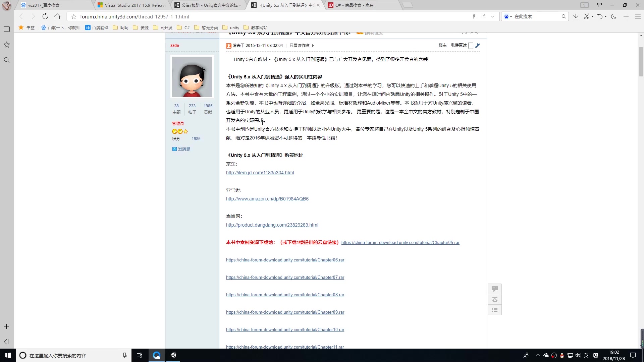Open the zzde user profile link
The image size is (644, 362).
pyautogui.click(x=174, y=46)
